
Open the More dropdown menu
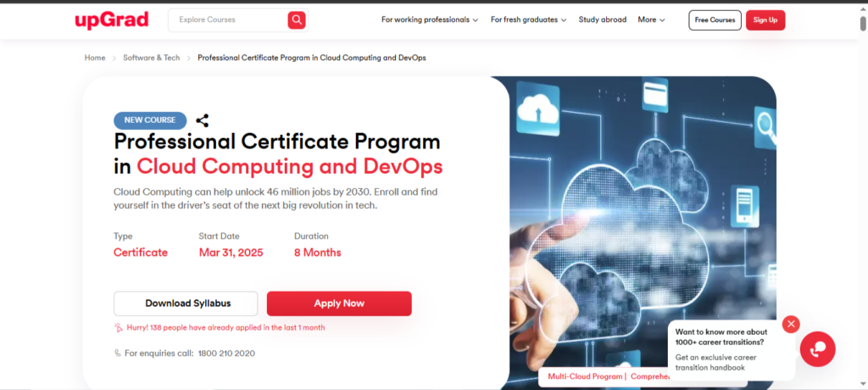coord(651,19)
